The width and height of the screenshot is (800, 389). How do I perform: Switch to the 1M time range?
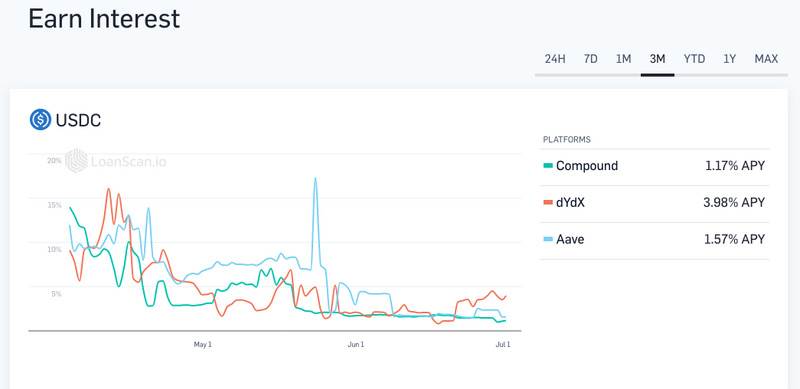click(623, 59)
